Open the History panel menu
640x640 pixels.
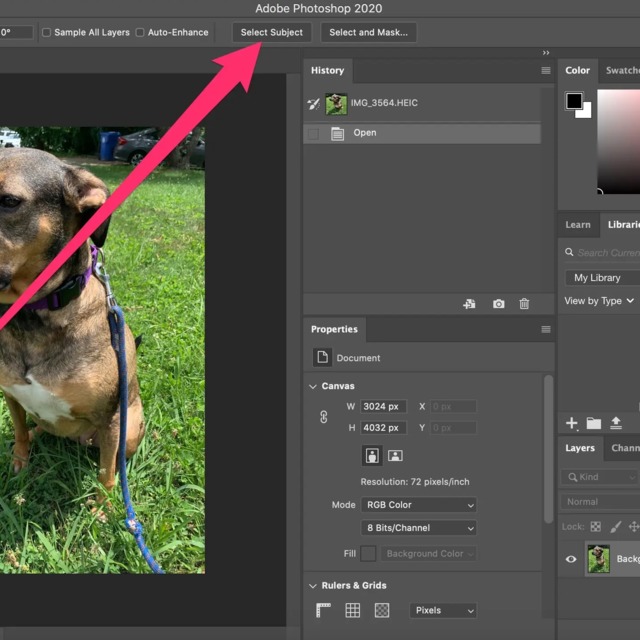546,71
